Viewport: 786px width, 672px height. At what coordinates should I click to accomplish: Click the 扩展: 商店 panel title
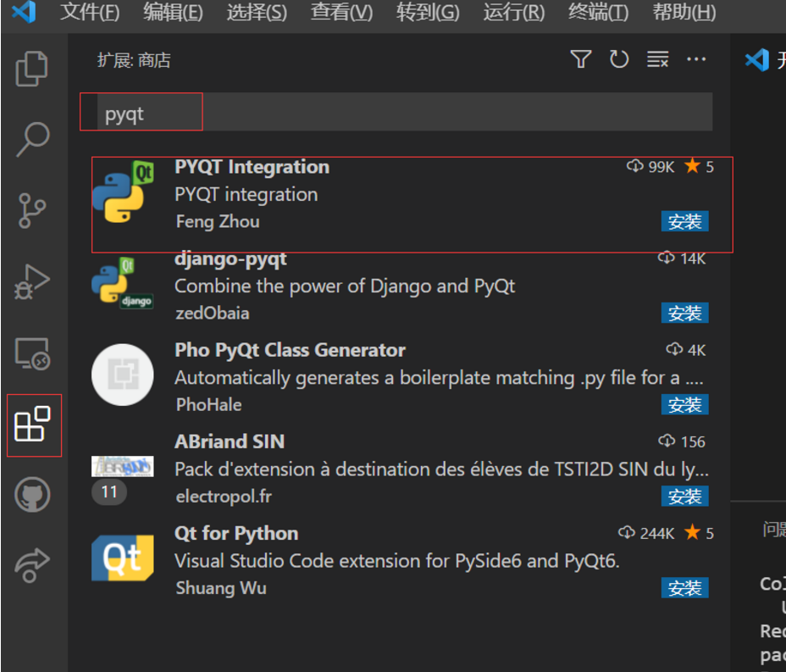click(134, 60)
